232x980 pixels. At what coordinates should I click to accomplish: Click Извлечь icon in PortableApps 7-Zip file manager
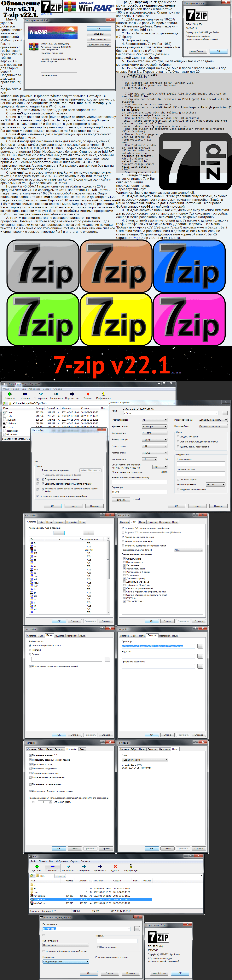coord(25,394)
